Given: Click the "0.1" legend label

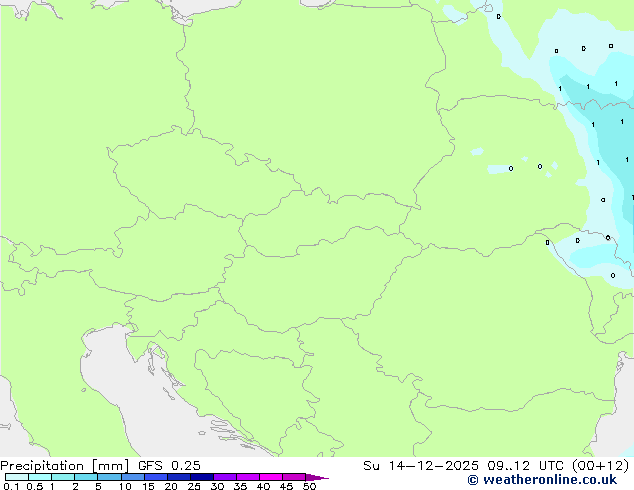Looking at the screenshot, I should (x=11, y=486).
